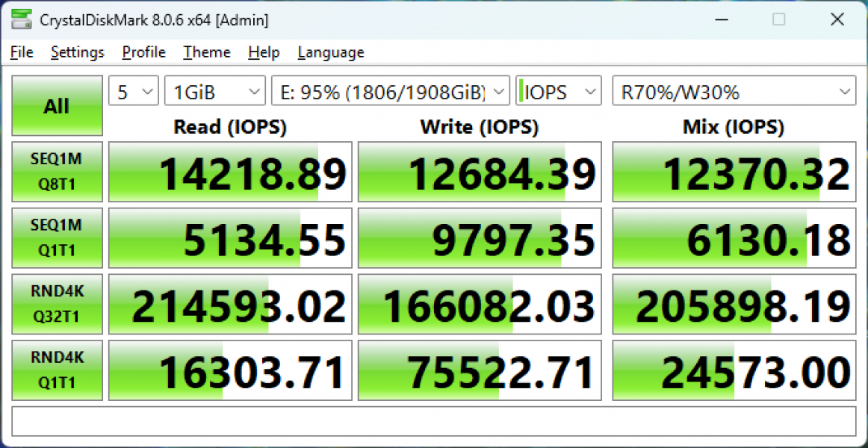Click the SEQ1M Q1T1 mix value 6130.18
This screenshot has width=868, height=448.
pyautogui.click(x=734, y=238)
